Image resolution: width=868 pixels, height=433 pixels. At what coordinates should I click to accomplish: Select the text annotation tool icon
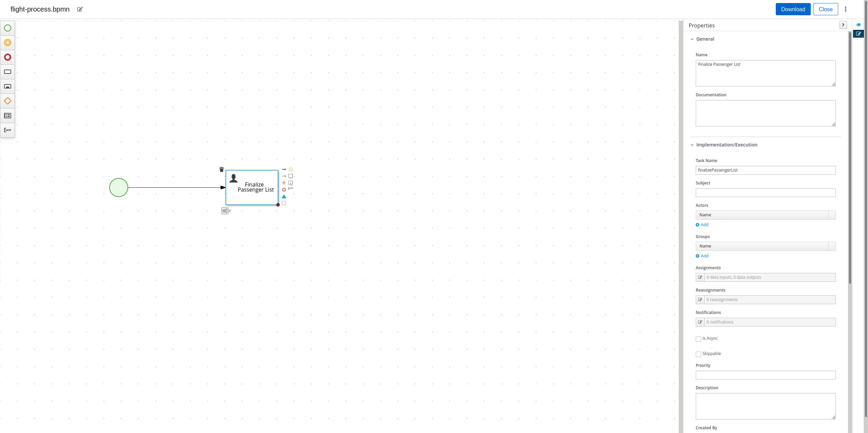coord(8,130)
